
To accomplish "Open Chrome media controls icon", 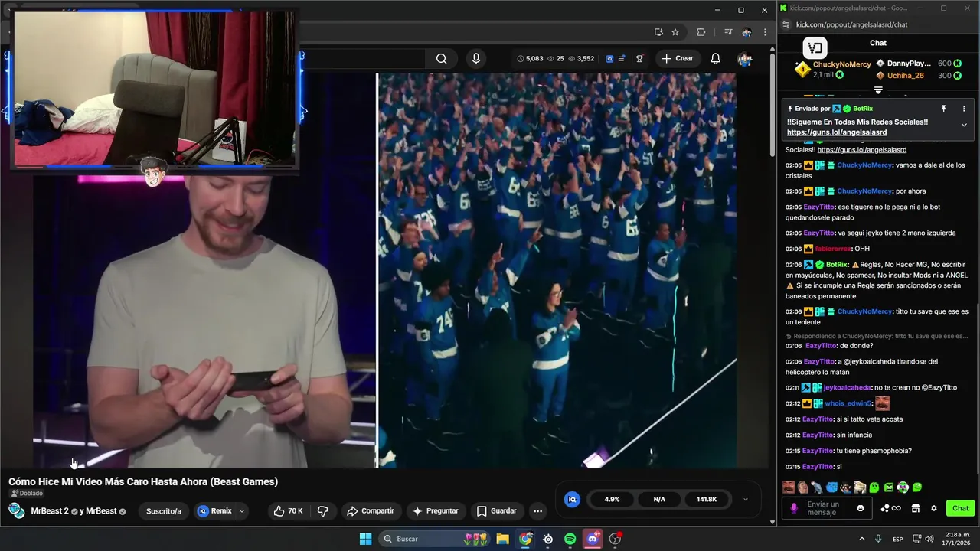I will coord(728,32).
